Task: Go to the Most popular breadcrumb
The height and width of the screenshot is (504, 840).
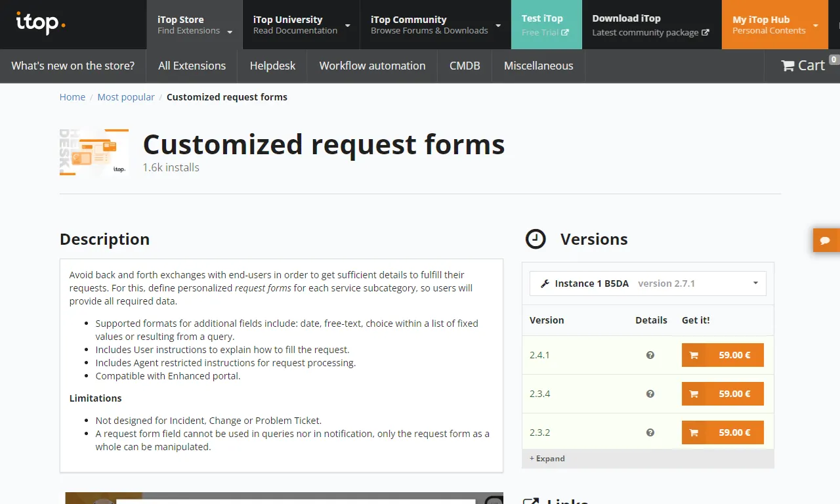Action: (x=126, y=97)
